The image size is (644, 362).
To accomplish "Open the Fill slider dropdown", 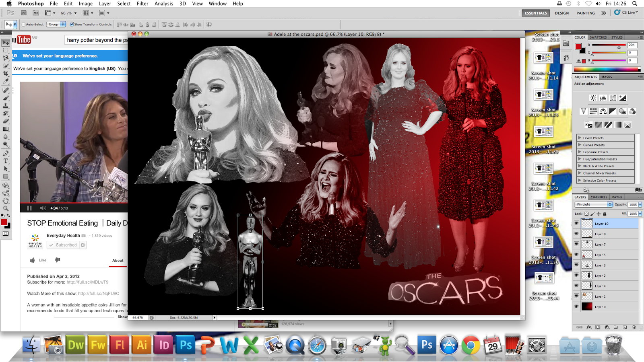I will click(x=640, y=214).
